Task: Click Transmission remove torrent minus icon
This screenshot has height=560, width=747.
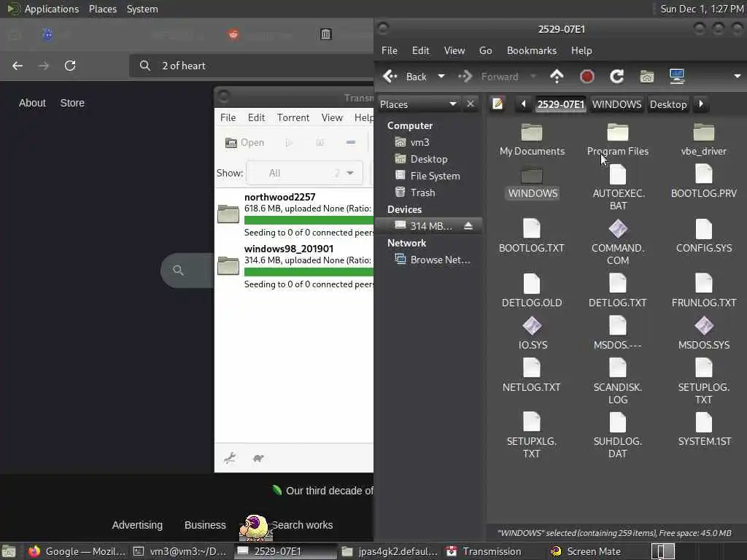Action: [x=351, y=142]
